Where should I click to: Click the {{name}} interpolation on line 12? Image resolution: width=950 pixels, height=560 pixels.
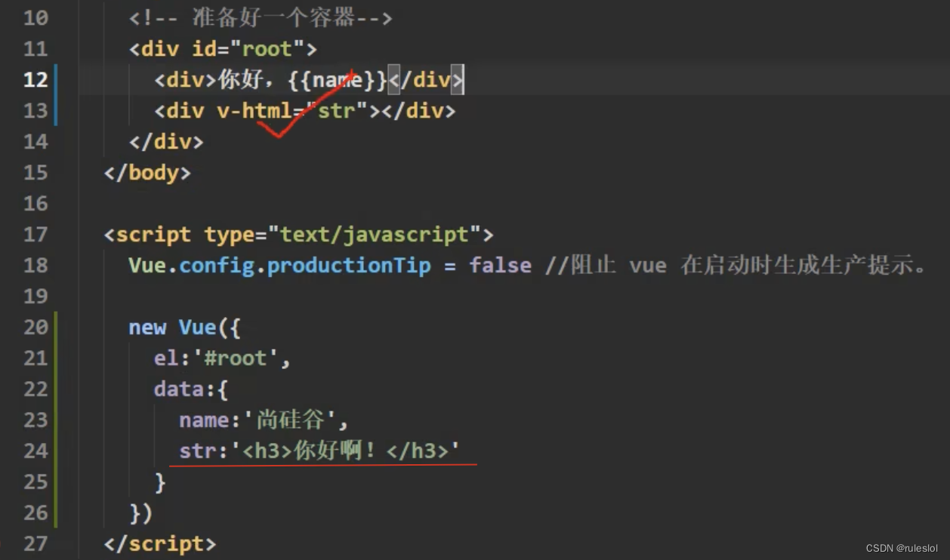(x=338, y=79)
